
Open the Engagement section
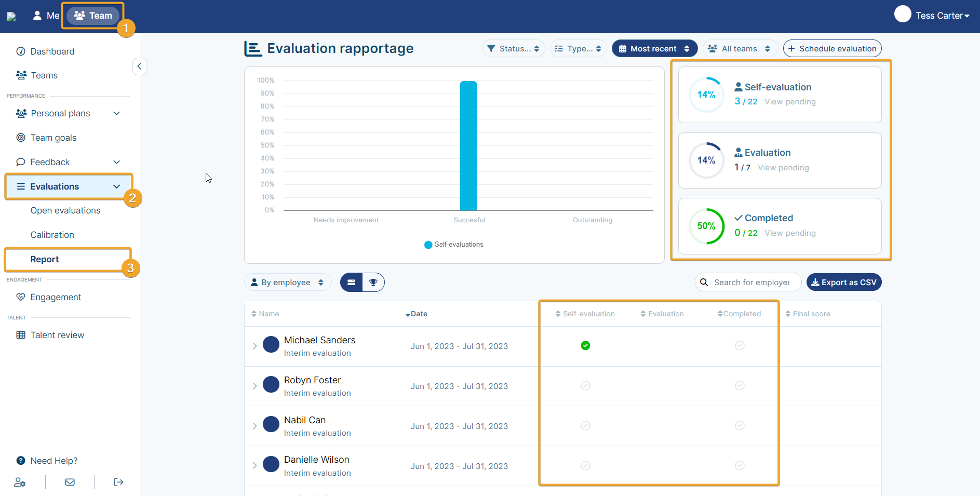click(x=49, y=297)
